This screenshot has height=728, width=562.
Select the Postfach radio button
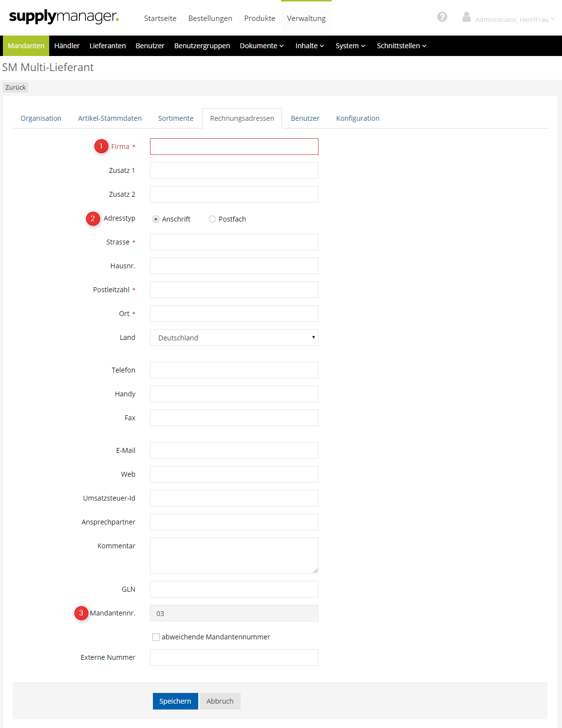[x=212, y=219]
